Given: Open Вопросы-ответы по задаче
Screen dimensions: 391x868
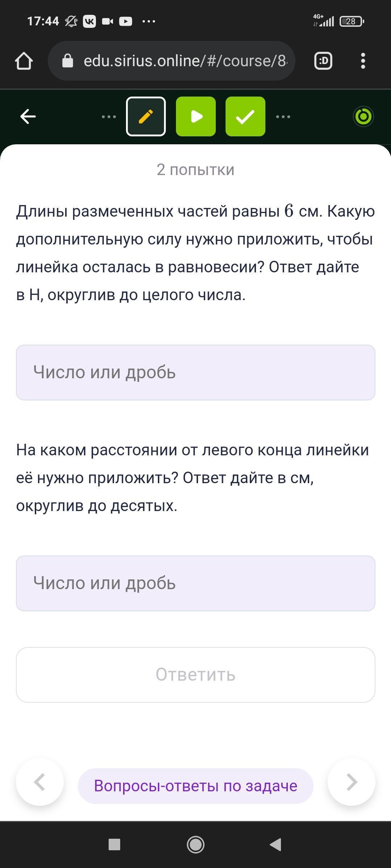Looking at the screenshot, I should 195,786.
